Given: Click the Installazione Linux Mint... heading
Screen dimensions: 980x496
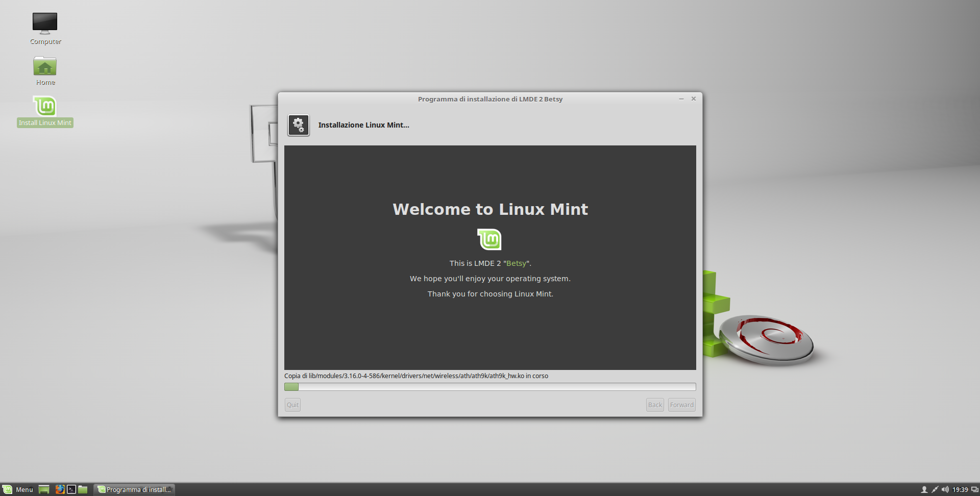Looking at the screenshot, I should click(363, 125).
